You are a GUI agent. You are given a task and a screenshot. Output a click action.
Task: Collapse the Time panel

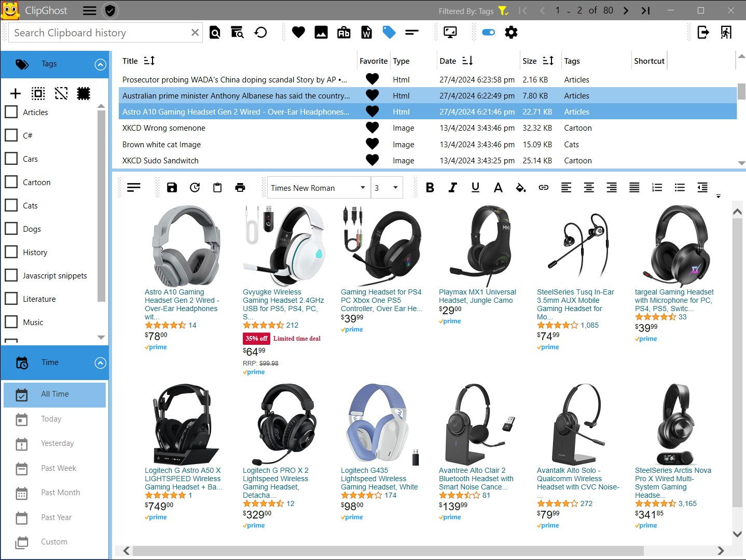pos(101,363)
